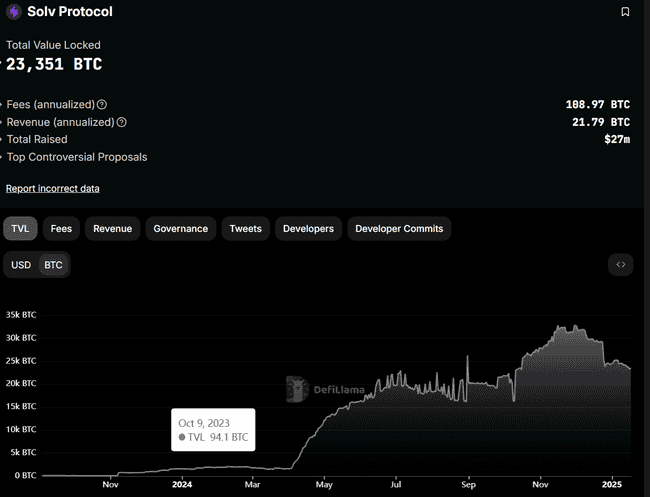
Task: Switch chart denomination to USD
Action: pyautogui.click(x=20, y=265)
